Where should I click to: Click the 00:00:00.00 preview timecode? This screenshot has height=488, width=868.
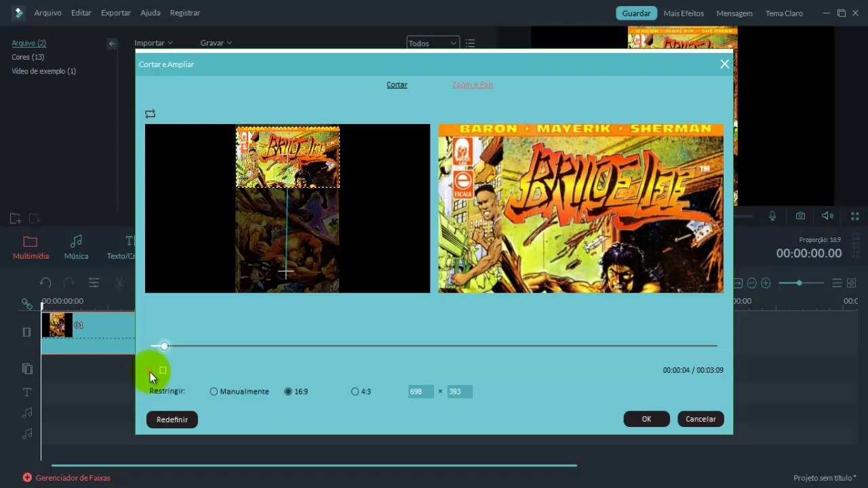809,253
